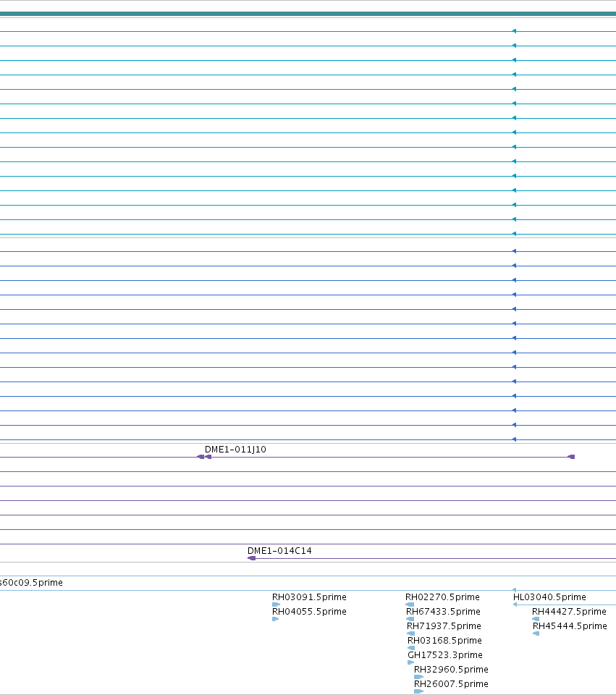Select the arrow glyph below RH67433.5prime
Image resolution: width=616 pixels, height=695 pixels.
410,619
